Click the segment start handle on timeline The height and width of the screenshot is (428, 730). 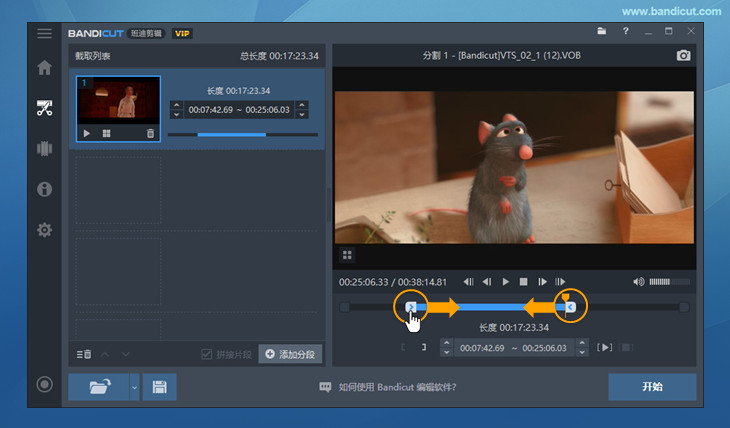[411, 306]
